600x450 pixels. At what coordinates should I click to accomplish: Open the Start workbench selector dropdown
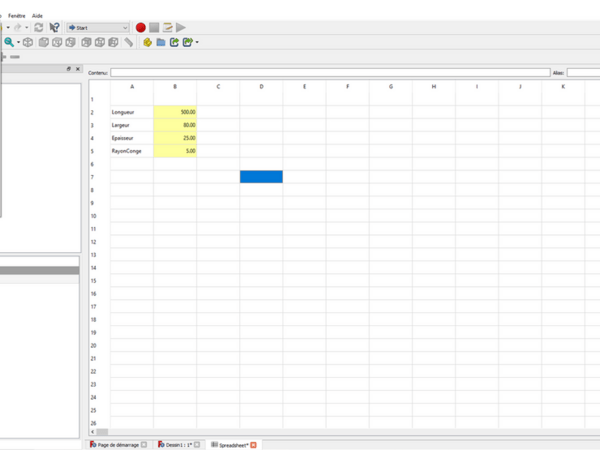[x=98, y=28]
